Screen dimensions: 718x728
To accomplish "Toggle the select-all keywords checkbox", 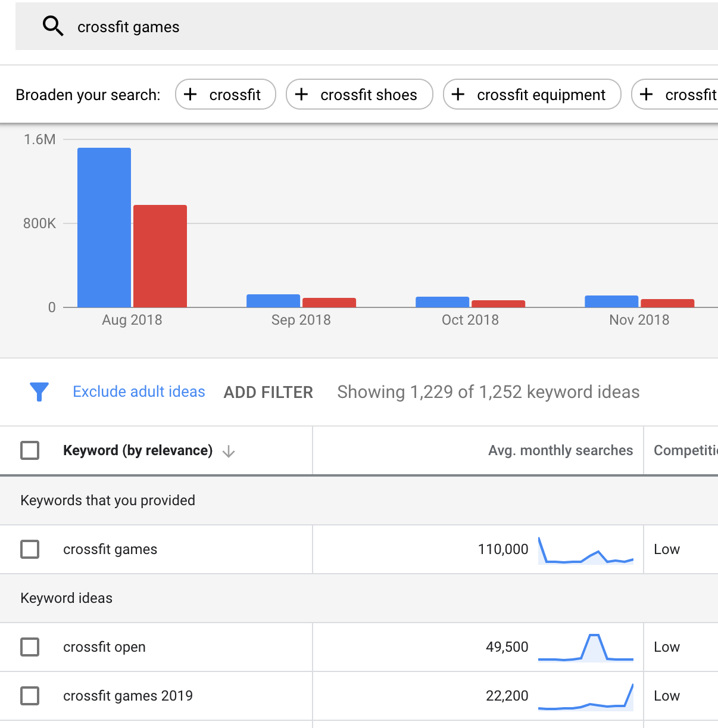I will (x=30, y=450).
